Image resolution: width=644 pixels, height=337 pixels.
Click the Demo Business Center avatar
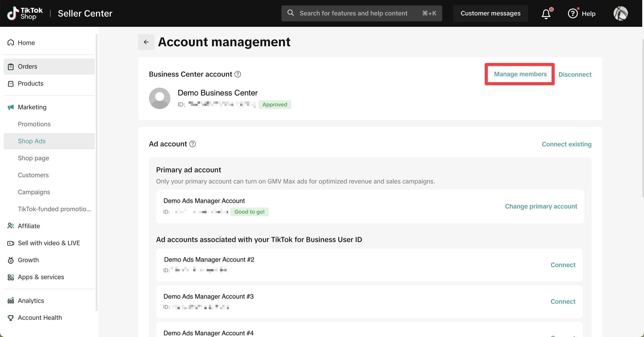coord(159,98)
